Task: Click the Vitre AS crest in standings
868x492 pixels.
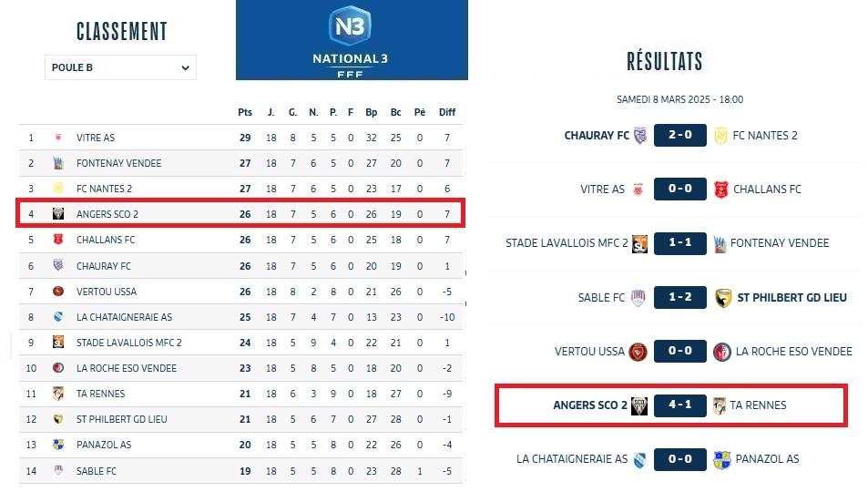Action: pyautogui.click(x=58, y=138)
